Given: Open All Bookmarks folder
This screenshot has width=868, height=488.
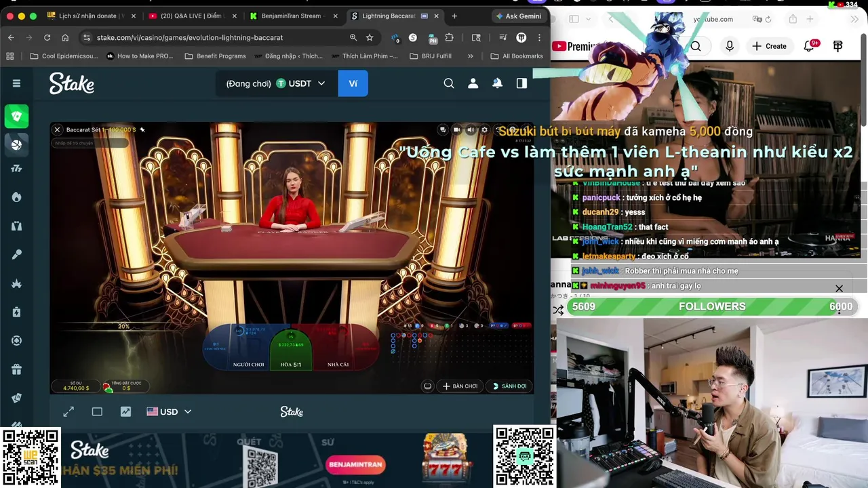Looking at the screenshot, I should tap(516, 56).
